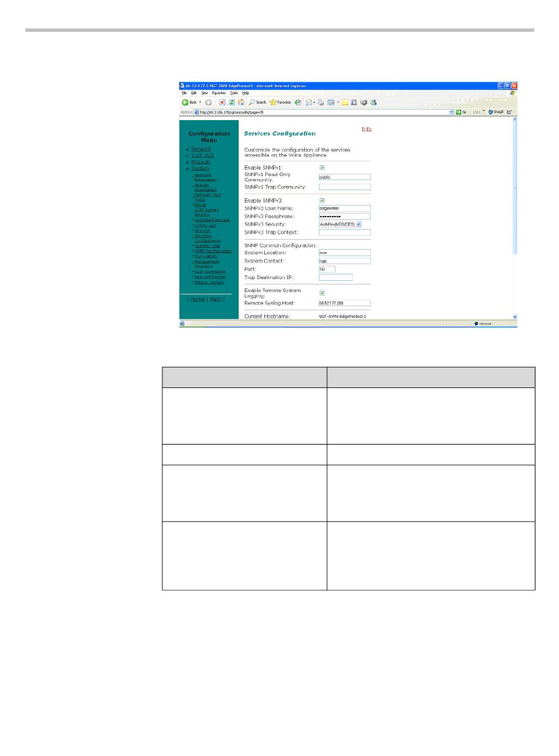Click the SNMPv3 User Name field
Viewport: 559px width, 756px height.
click(345, 208)
